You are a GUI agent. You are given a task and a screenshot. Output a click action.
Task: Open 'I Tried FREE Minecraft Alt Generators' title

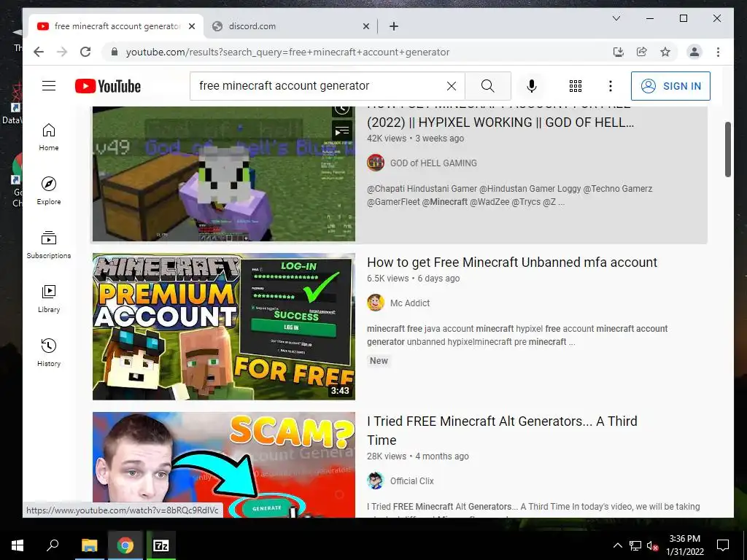[x=502, y=430]
